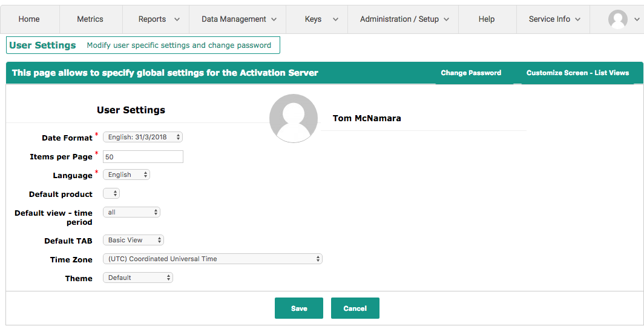Open the Date Format dropdown

tap(142, 138)
